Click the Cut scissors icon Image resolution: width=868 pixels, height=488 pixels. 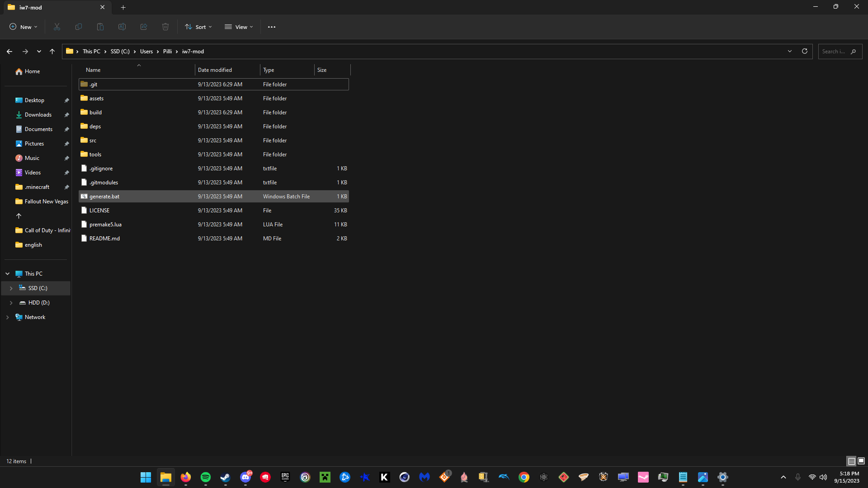click(57, 27)
